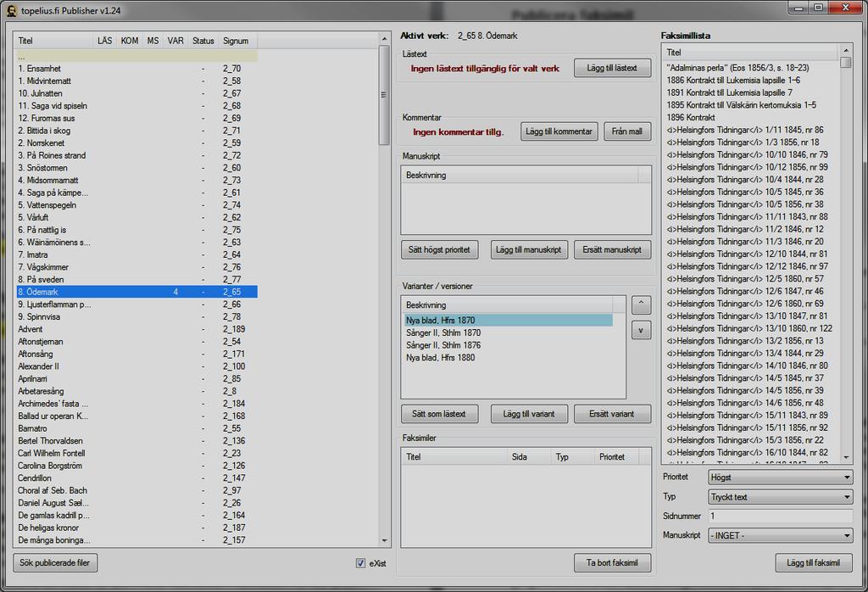Viewport: 868px width, 592px height.
Task: Select the work 'Cendrillon'
Action: point(137,478)
